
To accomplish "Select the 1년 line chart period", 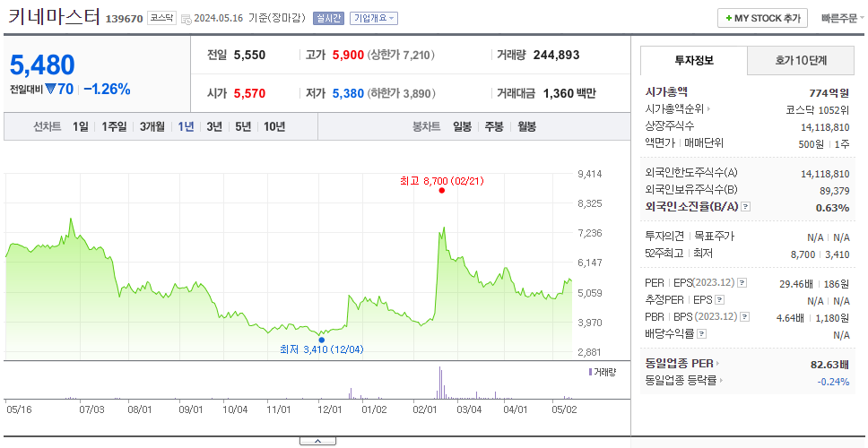I will [186, 126].
